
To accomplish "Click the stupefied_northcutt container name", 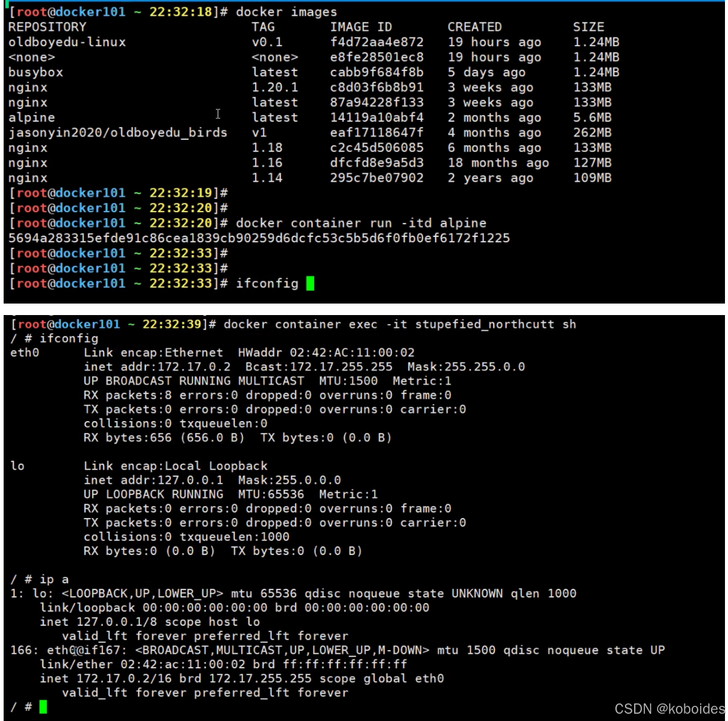I will [x=485, y=324].
